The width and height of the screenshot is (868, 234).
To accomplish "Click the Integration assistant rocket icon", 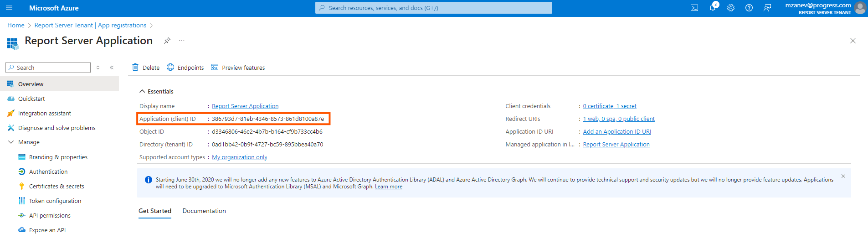I will (x=11, y=113).
